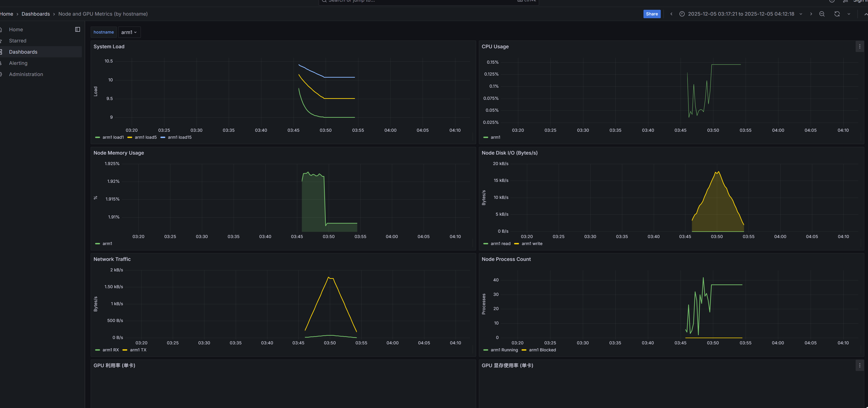Open CPU Usage panel menu
Image resolution: width=868 pixels, height=408 pixels.
click(860, 46)
